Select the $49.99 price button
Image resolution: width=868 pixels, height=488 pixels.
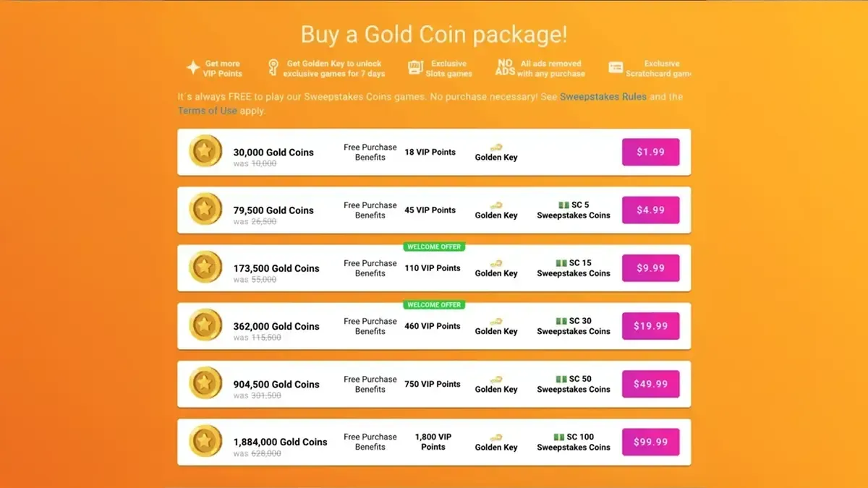point(650,384)
